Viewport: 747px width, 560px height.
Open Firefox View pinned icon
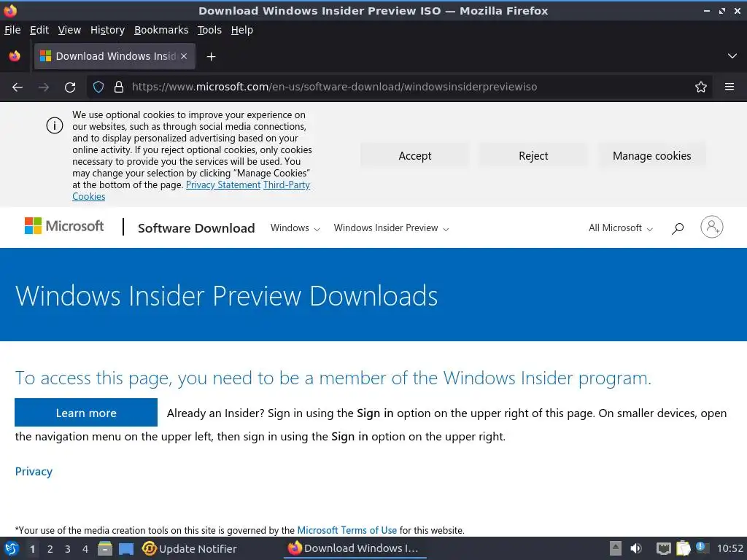pyautogui.click(x=15, y=56)
